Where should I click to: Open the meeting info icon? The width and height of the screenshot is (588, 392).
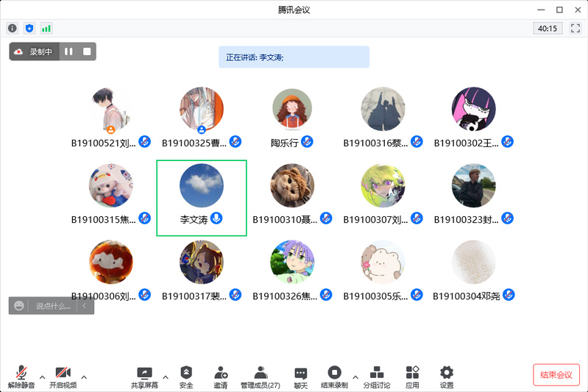(13, 28)
